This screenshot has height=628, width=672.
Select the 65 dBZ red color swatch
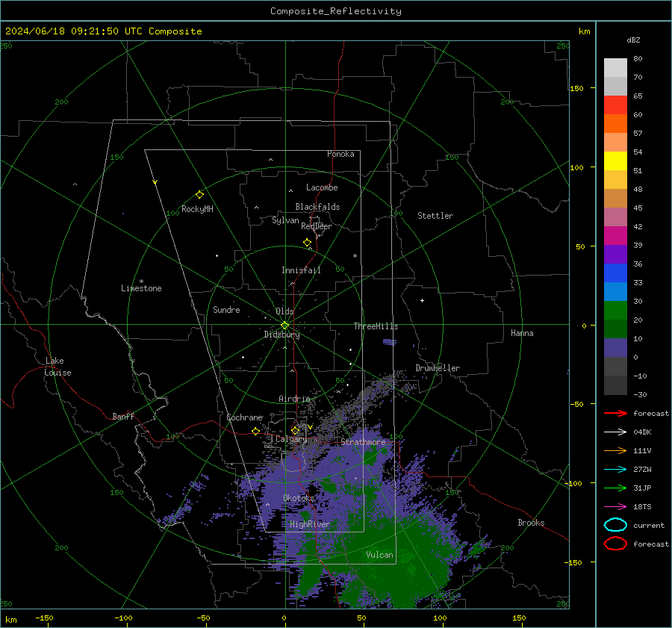point(615,105)
